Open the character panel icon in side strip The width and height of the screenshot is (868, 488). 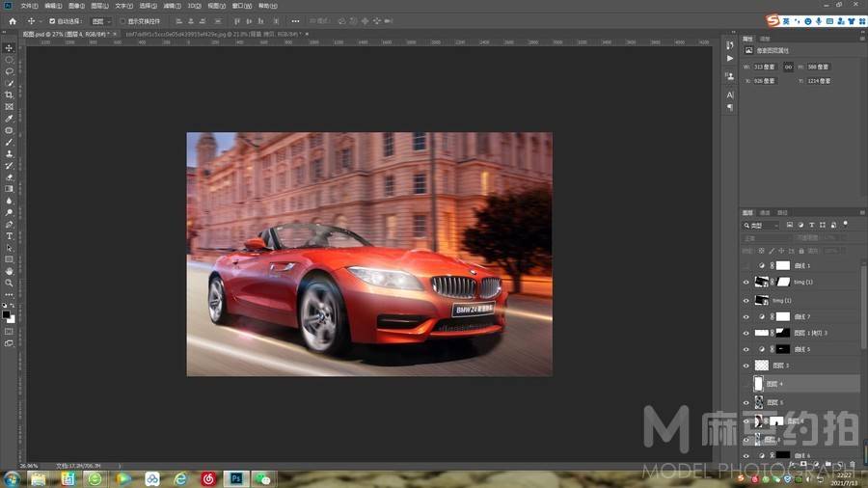[x=730, y=95]
